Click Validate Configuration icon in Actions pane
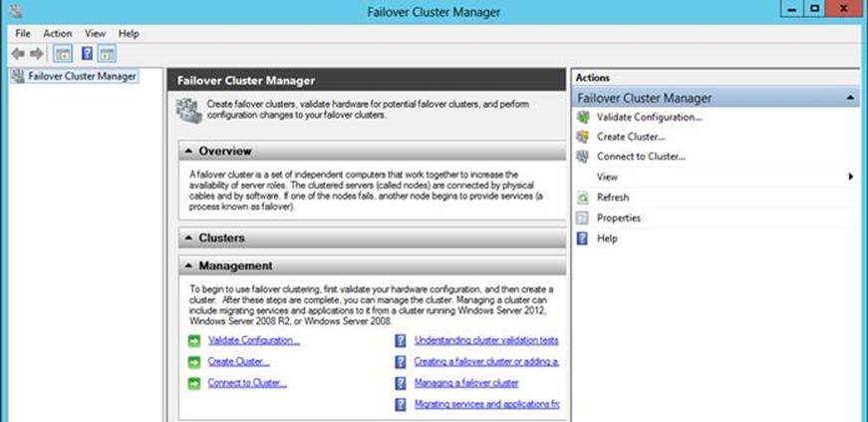Screen dimensions: 868x422 coord(582,117)
